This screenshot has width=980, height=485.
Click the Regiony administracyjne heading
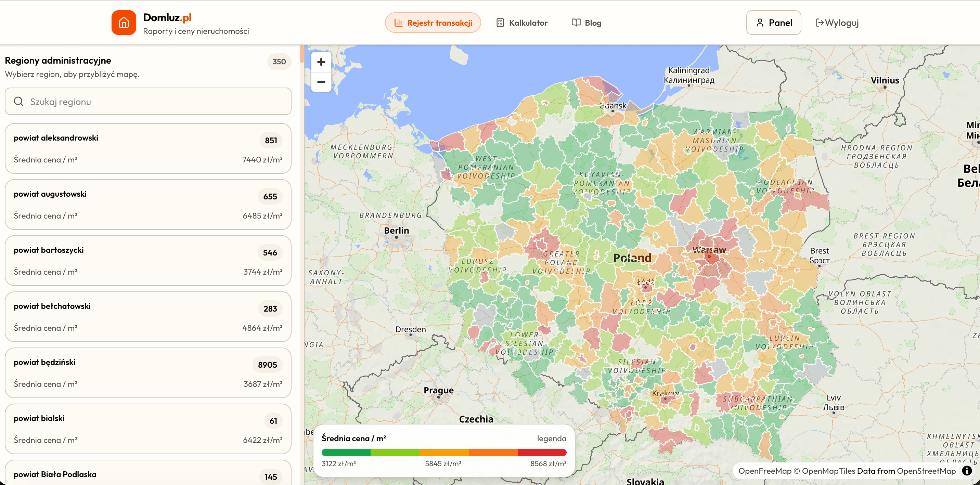(x=58, y=61)
